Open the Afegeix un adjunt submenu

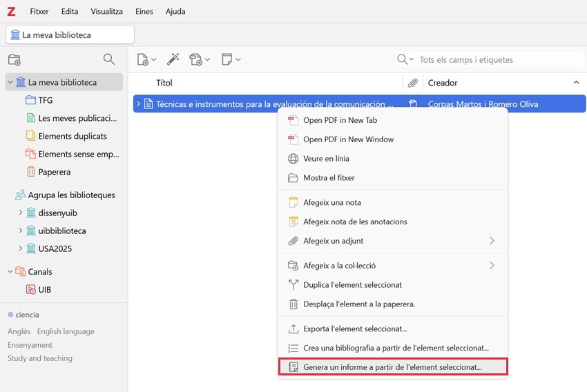393,241
